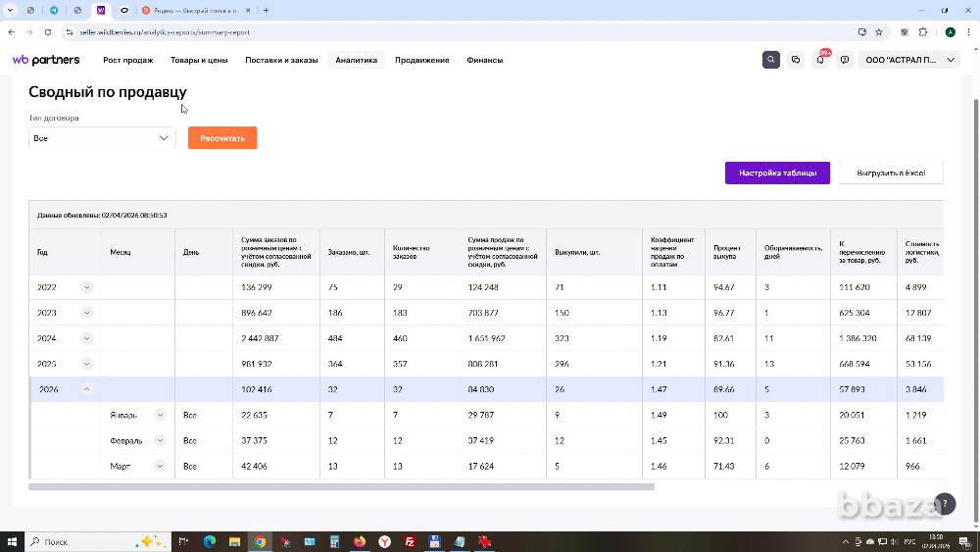Open notifications bell with red badge
Screen dimensions: 980x552
[820, 60]
